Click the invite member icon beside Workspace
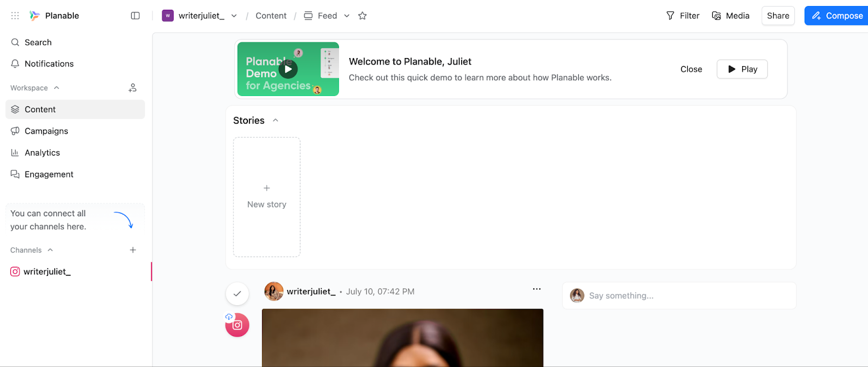Screen dimensions: 868x367 (132, 88)
